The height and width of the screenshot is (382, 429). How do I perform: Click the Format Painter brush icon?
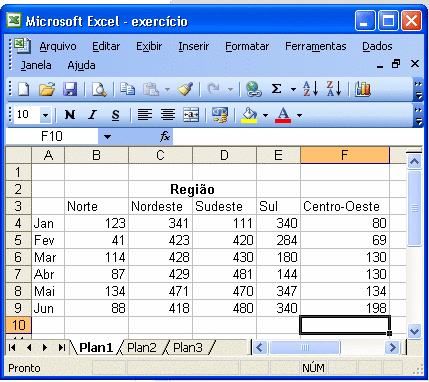coord(185,89)
